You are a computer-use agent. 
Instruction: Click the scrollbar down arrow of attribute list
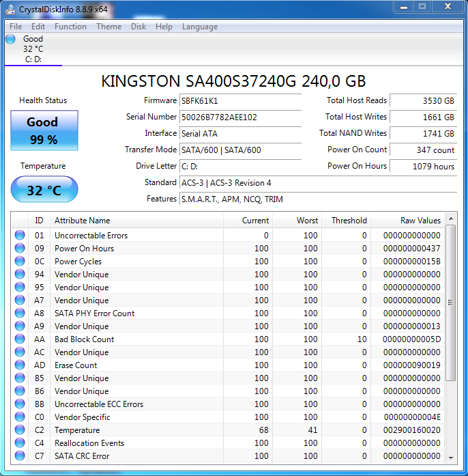[x=451, y=458]
